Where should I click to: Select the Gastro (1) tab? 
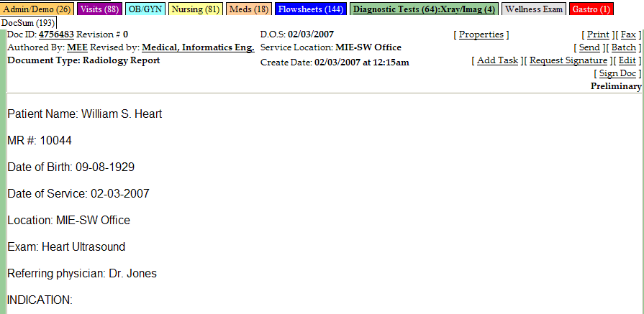(x=591, y=9)
